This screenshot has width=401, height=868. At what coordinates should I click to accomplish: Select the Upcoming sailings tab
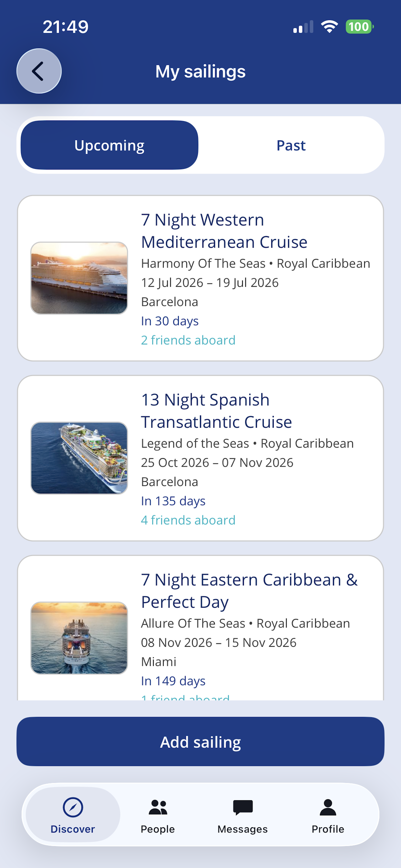point(109,145)
